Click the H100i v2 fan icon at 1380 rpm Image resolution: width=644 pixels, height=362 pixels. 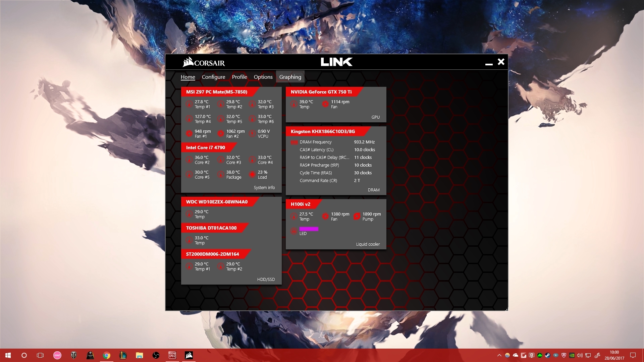tap(325, 217)
